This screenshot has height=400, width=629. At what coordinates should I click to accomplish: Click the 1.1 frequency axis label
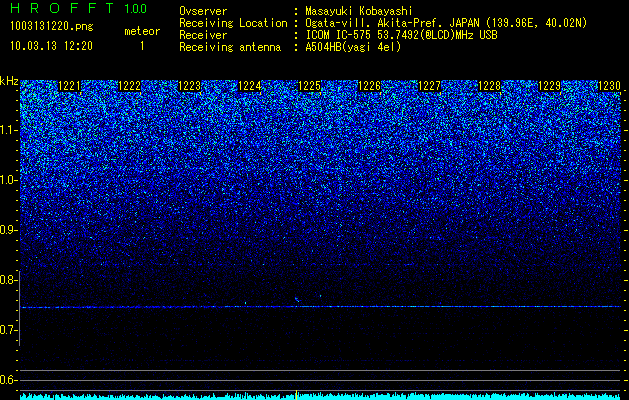pos(9,130)
